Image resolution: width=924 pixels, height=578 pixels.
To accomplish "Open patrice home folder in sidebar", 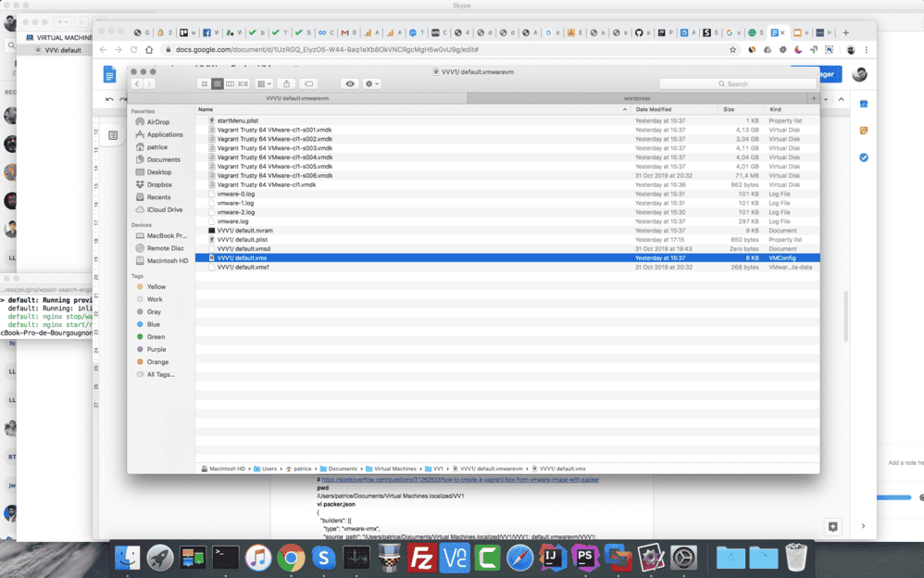I will 152,147.
